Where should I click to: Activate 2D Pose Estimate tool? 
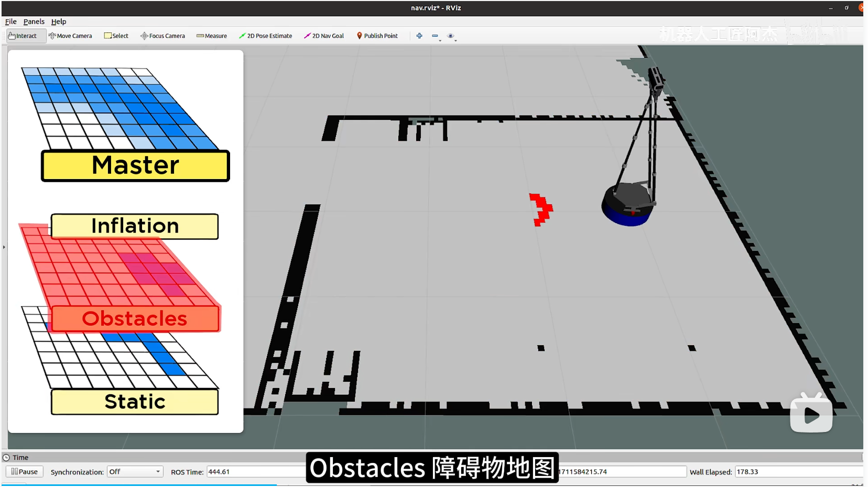click(265, 36)
